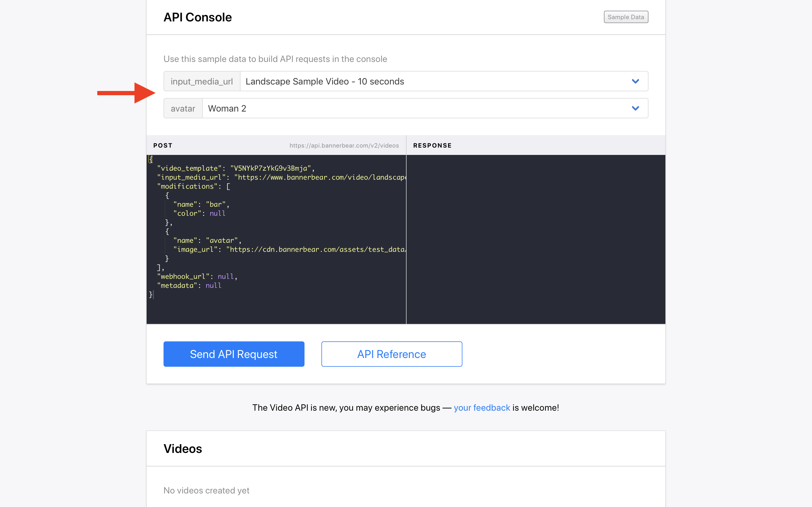
Task: Click the webhook_url null value
Action: [x=226, y=277]
